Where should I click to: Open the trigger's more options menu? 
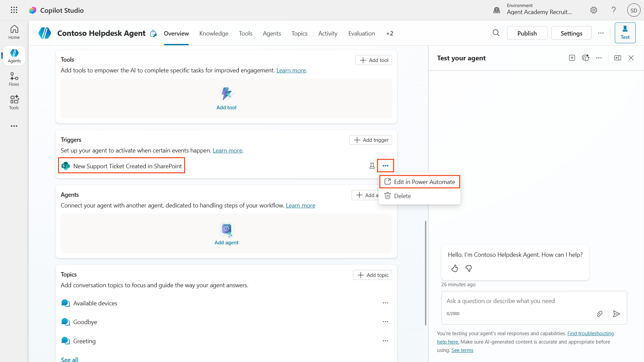click(x=386, y=165)
